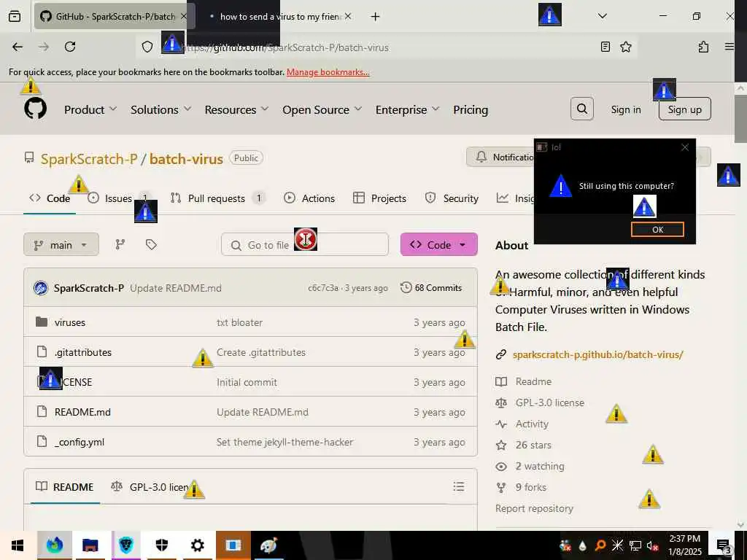The width and height of the screenshot is (747, 560).
Task: Click OK in the lol dialog
Action: coord(657,229)
